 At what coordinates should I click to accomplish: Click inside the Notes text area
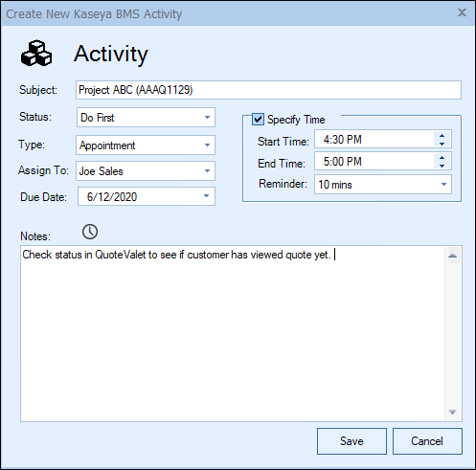233,333
